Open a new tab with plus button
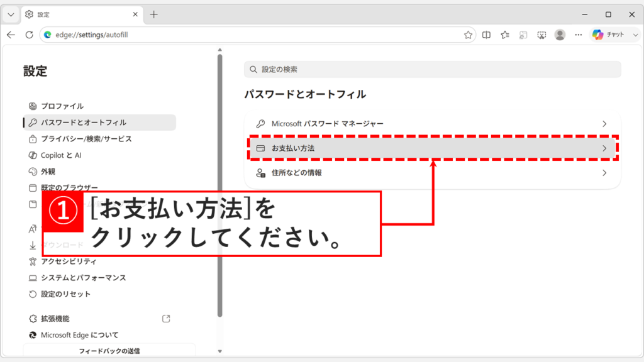 coord(154,14)
